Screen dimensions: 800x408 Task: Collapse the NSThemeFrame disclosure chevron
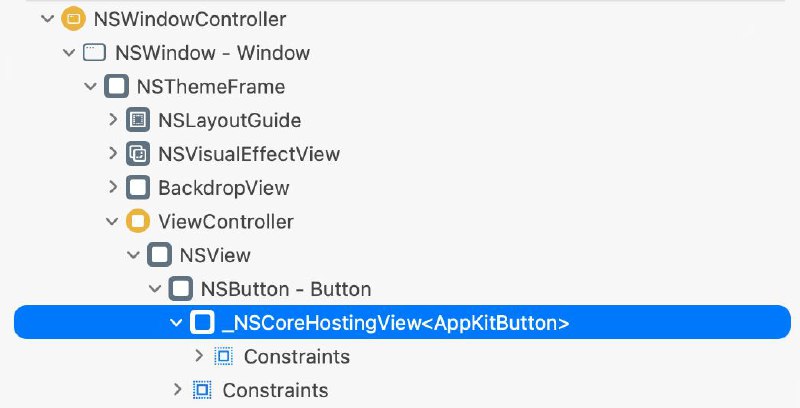(x=91, y=87)
